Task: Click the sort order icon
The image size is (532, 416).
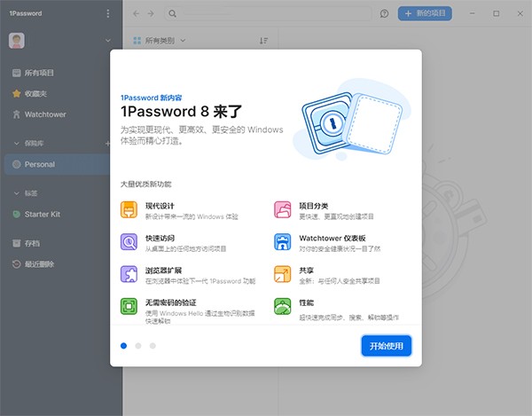Action: point(263,41)
